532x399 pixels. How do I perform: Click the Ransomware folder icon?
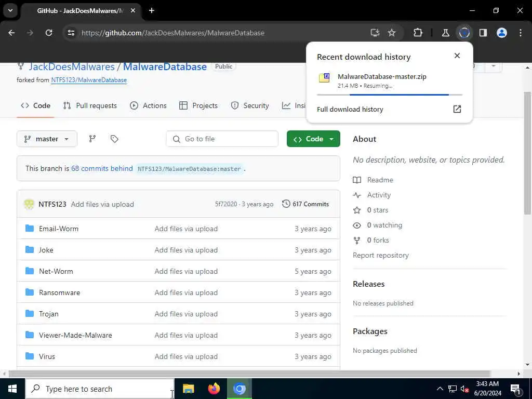[30, 292]
